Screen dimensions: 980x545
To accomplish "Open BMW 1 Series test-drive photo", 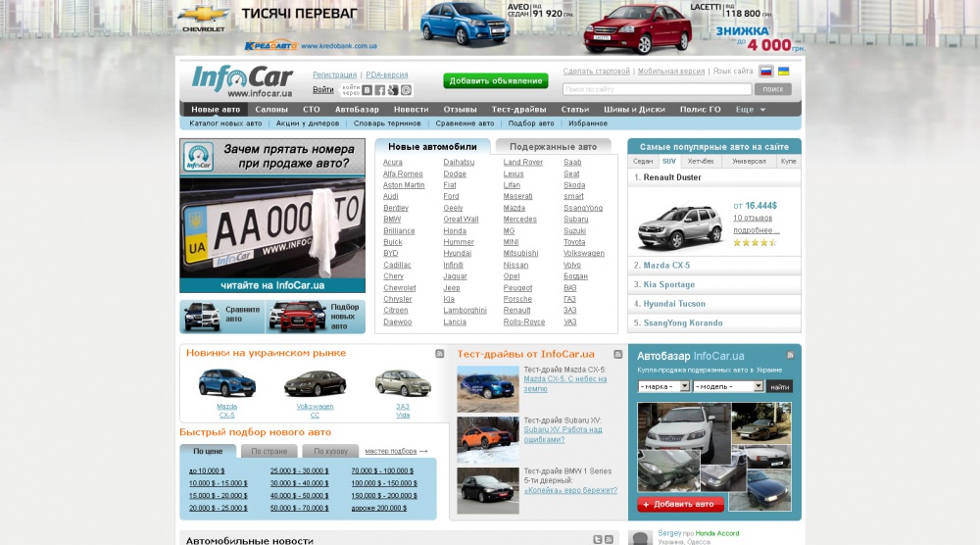I will tap(487, 491).
